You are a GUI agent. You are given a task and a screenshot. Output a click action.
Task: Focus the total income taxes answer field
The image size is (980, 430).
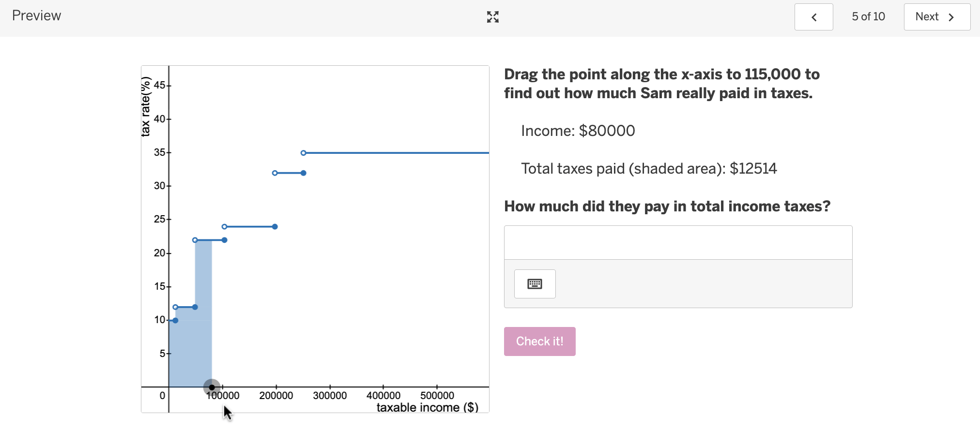(x=678, y=243)
